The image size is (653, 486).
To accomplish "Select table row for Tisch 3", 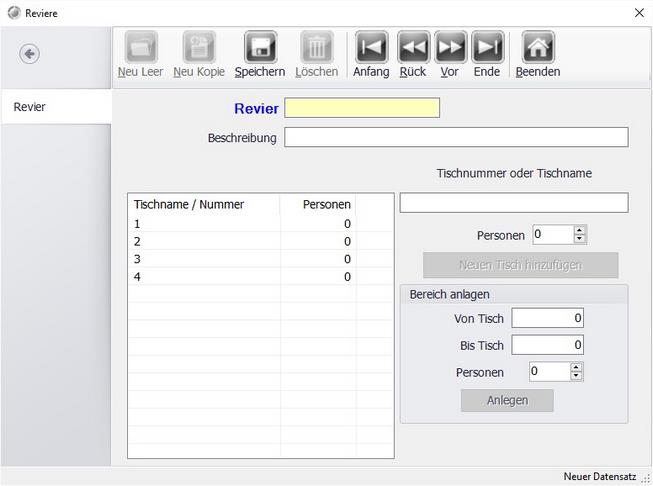I will (x=261, y=259).
